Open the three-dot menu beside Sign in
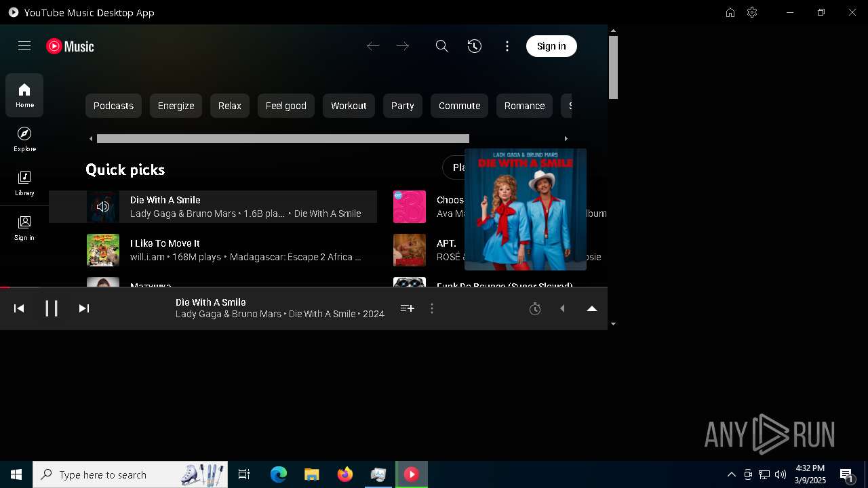The image size is (868, 488). coord(507,46)
